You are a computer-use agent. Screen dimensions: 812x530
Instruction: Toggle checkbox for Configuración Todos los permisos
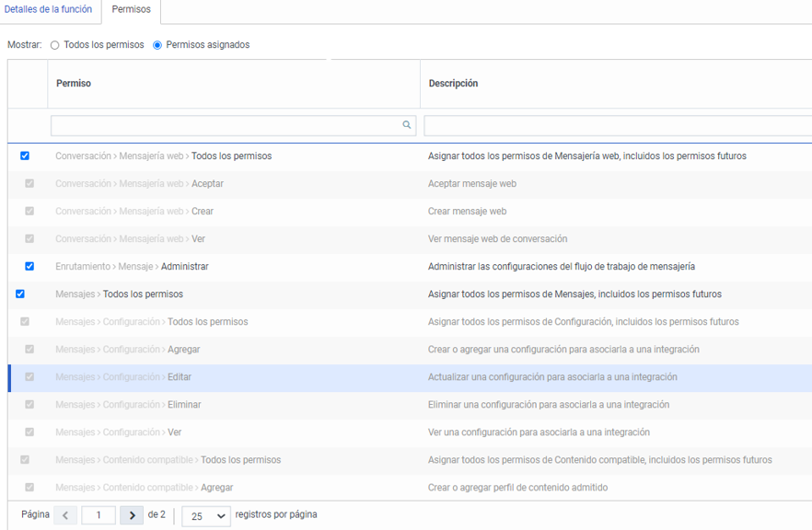(25, 321)
